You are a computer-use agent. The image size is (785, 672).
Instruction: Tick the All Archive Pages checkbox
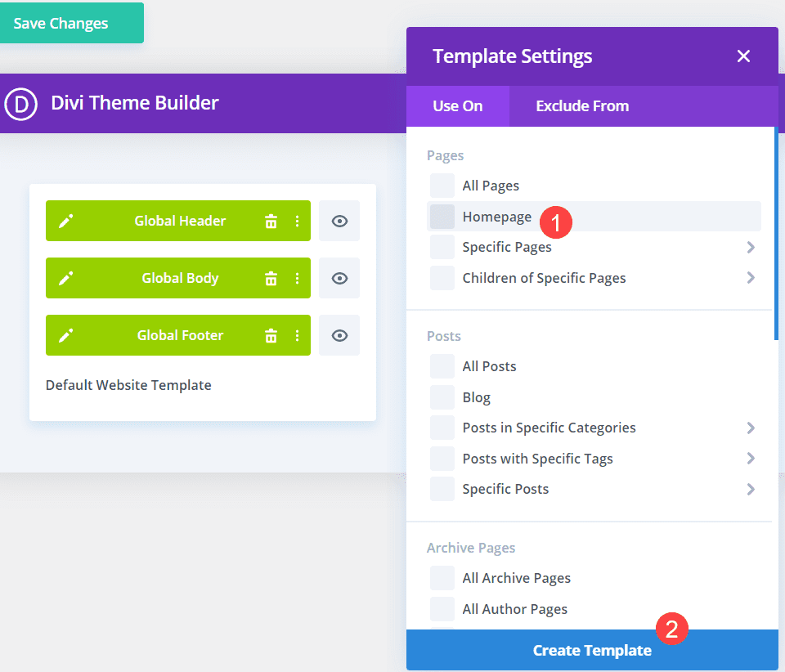click(x=442, y=578)
